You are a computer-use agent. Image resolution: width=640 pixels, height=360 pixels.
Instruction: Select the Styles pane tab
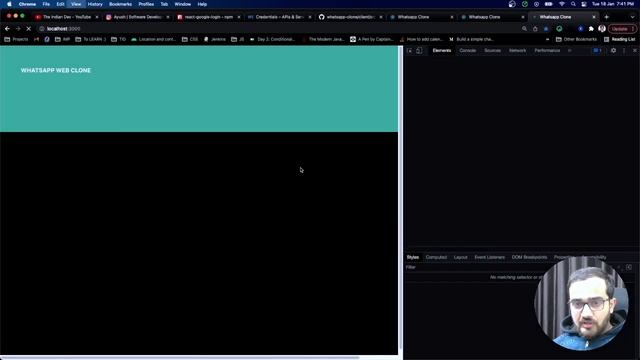[413, 257]
